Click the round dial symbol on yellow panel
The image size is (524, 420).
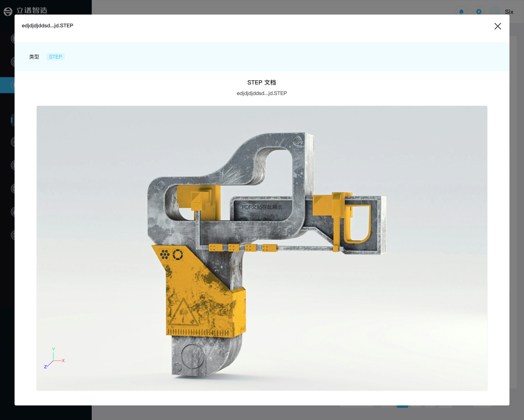point(178,254)
